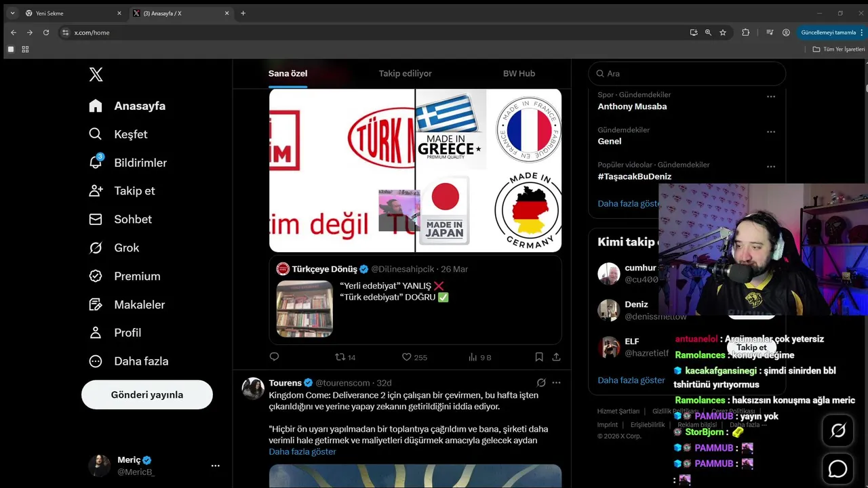The height and width of the screenshot is (488, 868).
Task: Open Bildirimler notifications
Action: [x=127, y=163]
